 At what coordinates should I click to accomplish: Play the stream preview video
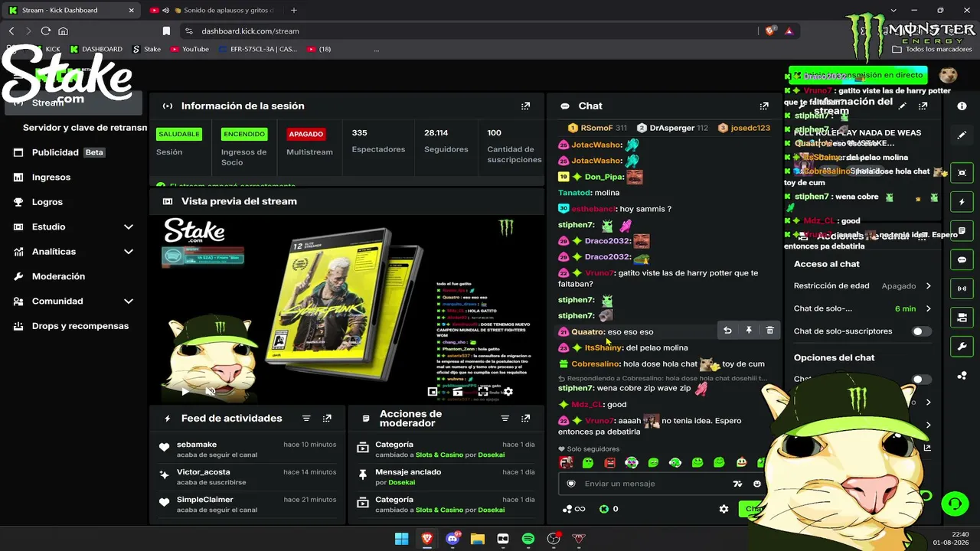(x=185, y=392)
